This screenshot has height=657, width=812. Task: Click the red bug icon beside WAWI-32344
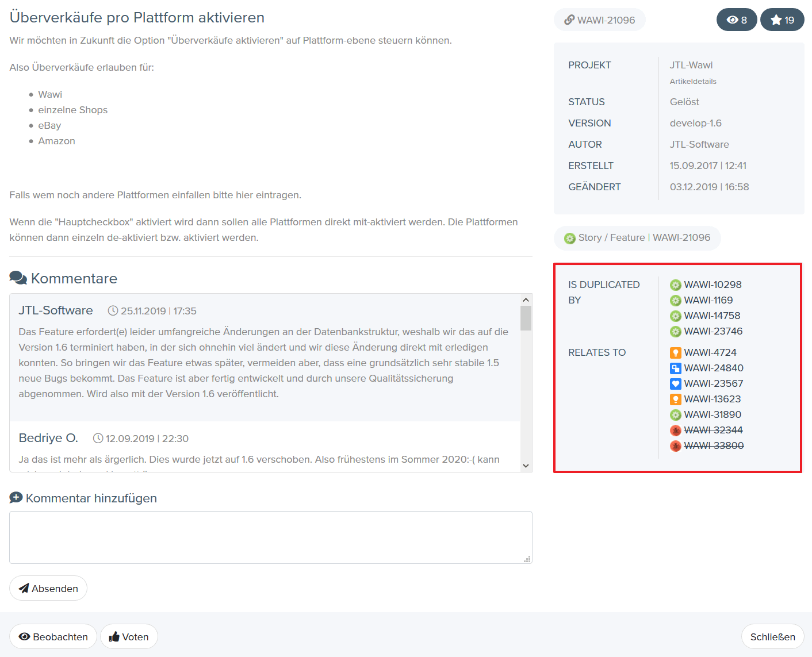point(675,431)
